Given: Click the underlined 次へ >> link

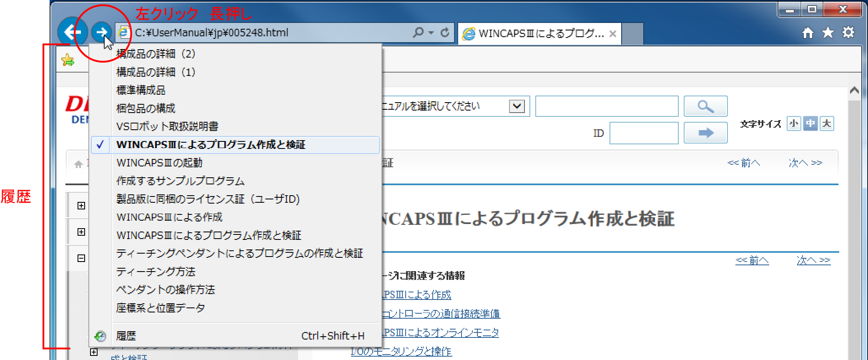Looking at the screenshot, I should point(813,260).
